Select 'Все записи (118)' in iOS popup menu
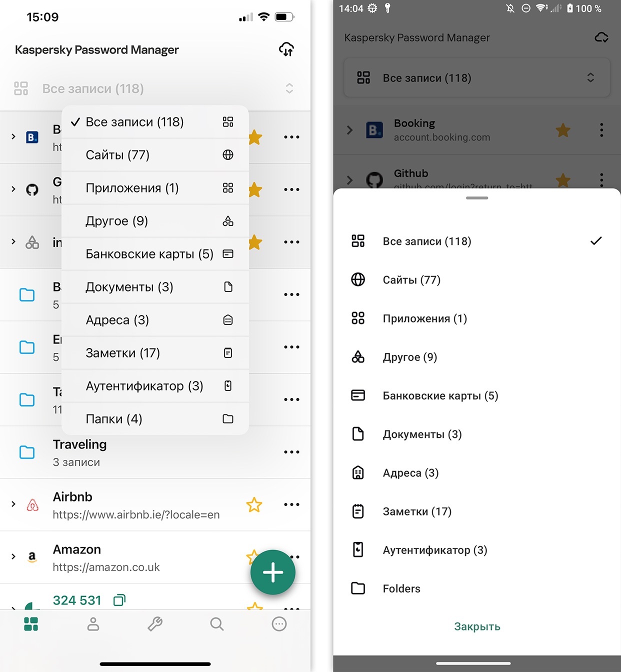 click(155, 122)
